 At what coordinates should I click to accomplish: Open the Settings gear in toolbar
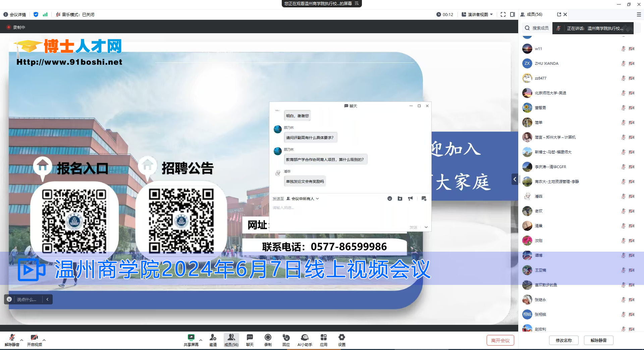(342, 340)
